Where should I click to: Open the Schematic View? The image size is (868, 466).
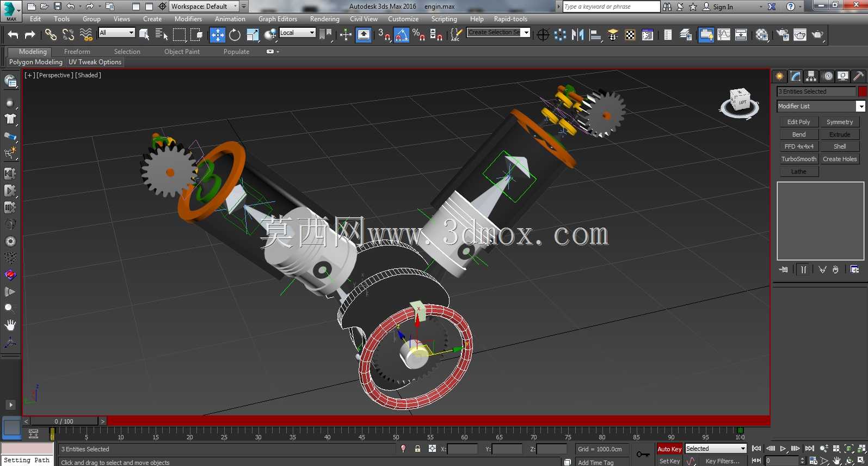click(741, 35)
